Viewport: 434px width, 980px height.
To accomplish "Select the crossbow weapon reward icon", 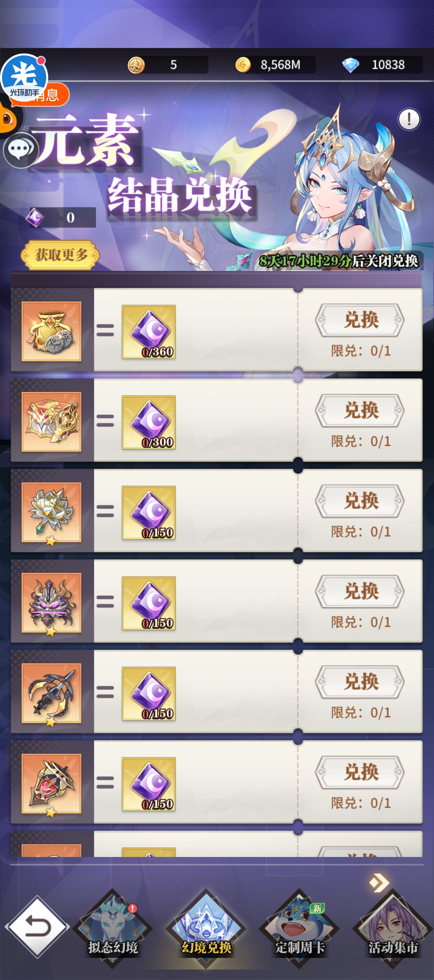I will coord(51,693).
